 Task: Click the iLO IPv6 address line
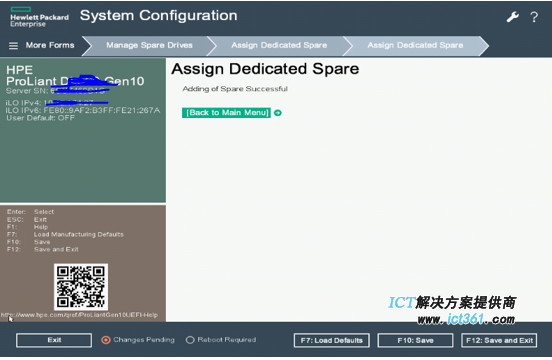(83, 110)
